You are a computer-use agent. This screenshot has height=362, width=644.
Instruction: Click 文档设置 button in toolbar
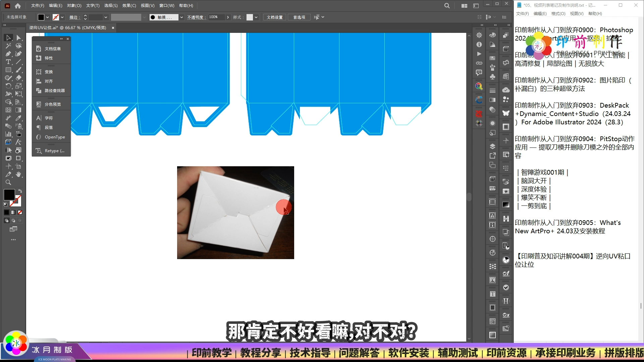[x=274, y=17]
